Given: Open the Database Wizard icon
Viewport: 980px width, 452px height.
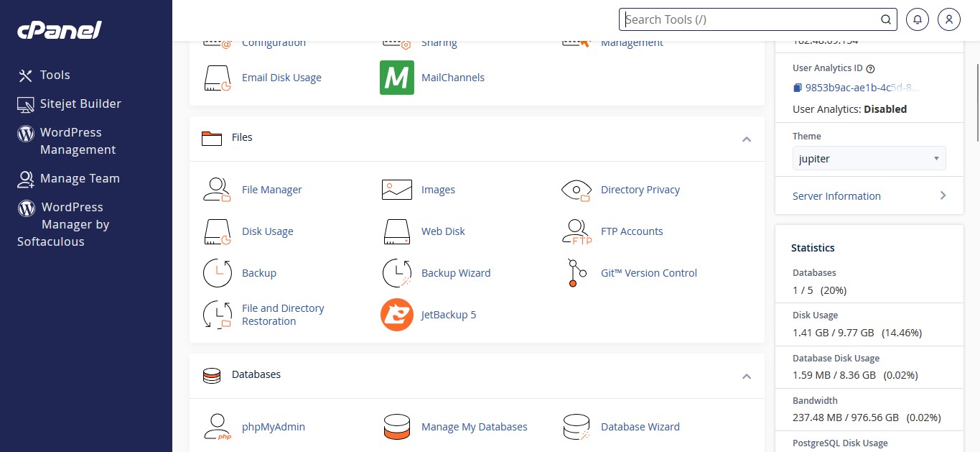Looking at the screenshot, I should 576,427.
